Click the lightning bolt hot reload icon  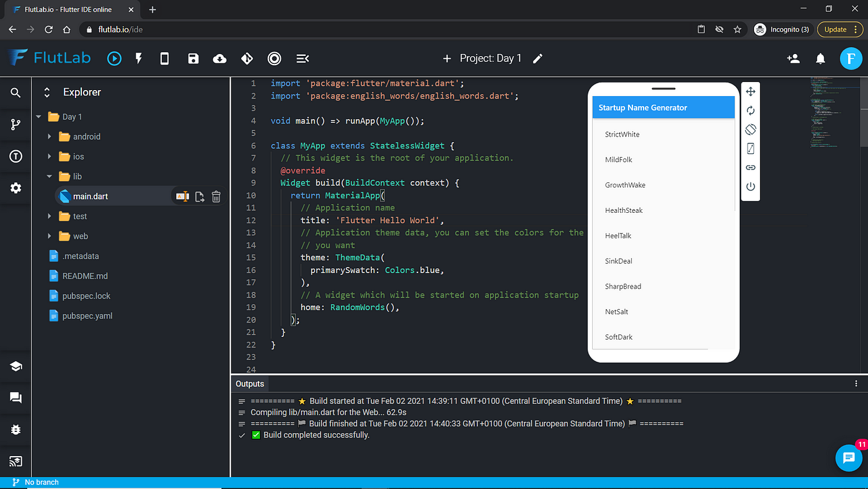click(139, 58)
